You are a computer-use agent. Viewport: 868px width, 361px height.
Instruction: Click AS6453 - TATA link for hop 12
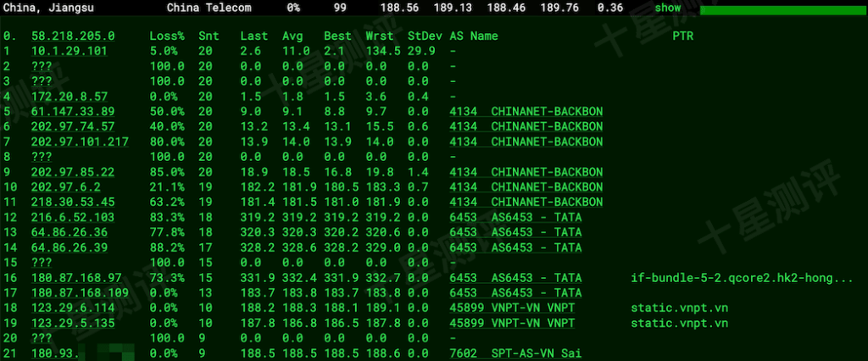(515, 217)
